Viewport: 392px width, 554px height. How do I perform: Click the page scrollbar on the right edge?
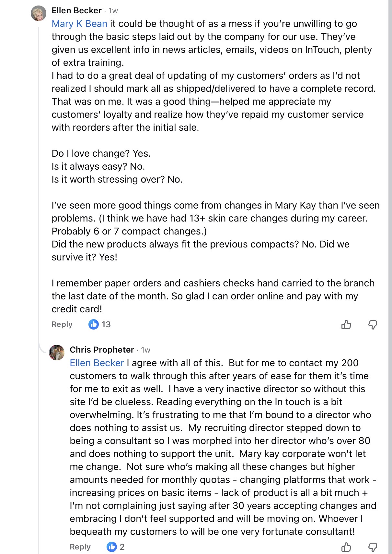pos(390,259)
